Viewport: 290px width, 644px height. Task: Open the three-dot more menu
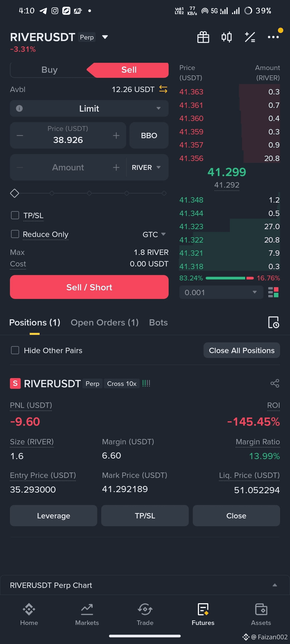coord(273,37)
